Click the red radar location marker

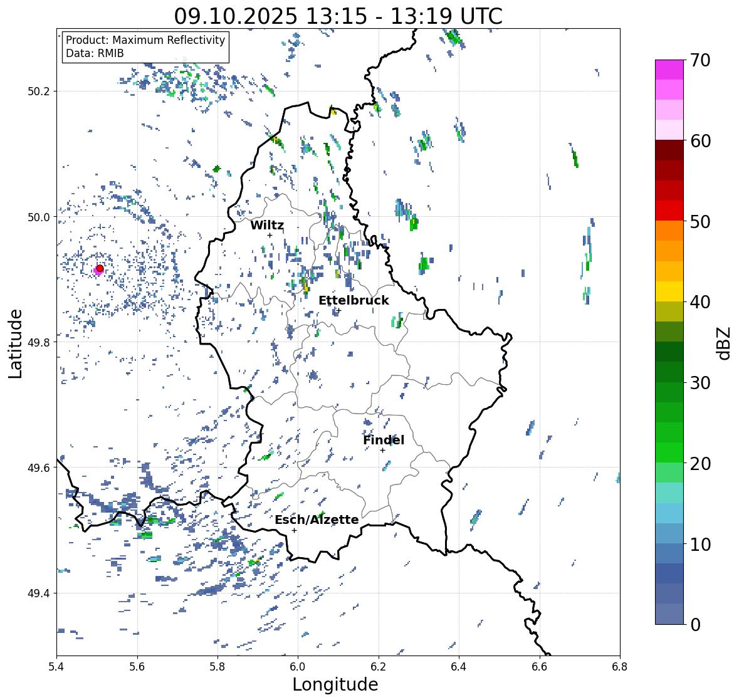(100, 268)
